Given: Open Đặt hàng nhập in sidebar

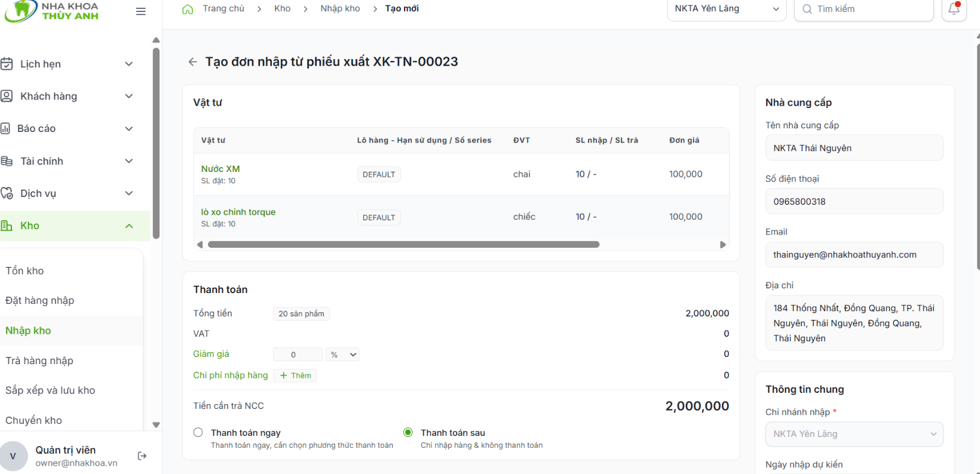Looking at the screenshot, I should click(40, 301).
